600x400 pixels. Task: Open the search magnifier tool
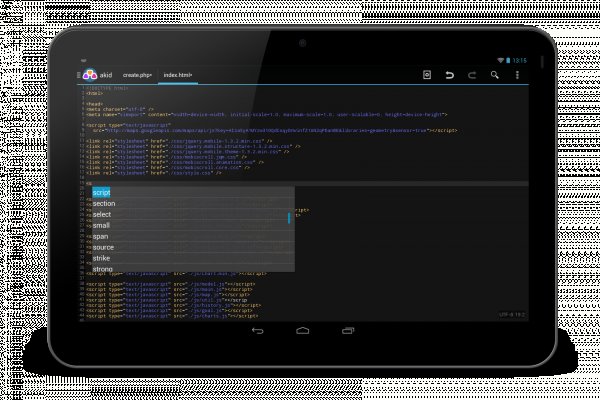pyautogui.click(x=495, y=75)
